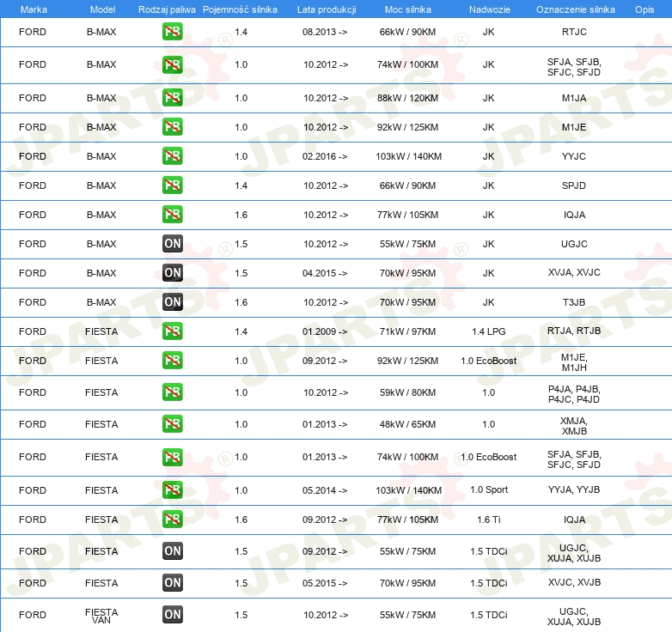Click the 71kW / 97KM power cell
The image size is (672, 632).
[407, 331]
